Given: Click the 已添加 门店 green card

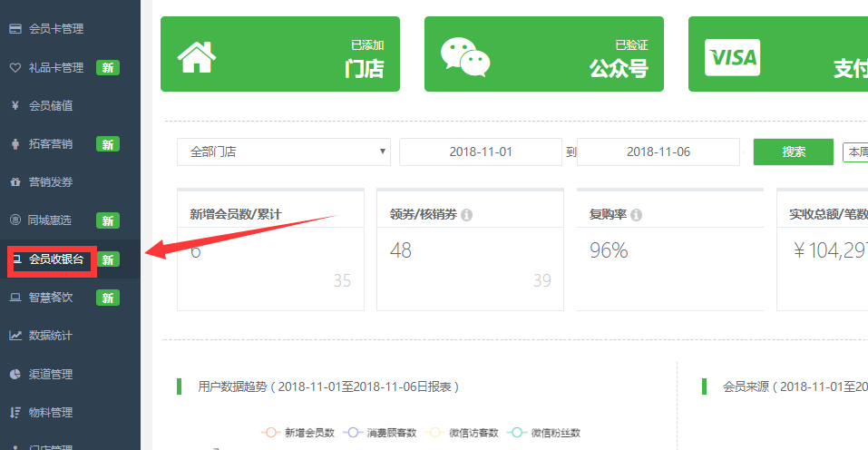Looking at the screenshot, I should point(280,54).
